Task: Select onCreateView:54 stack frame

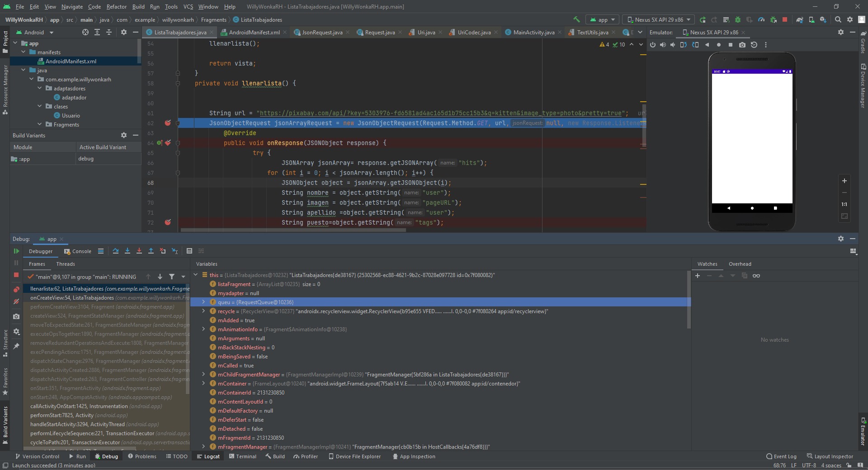Action: (x=107, y=298)
